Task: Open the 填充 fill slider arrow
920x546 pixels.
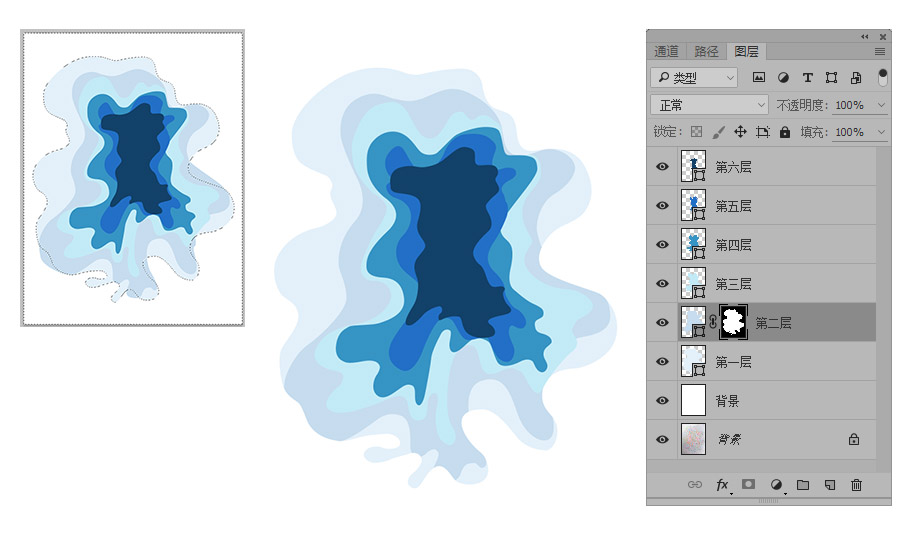Action: (x=881, y=132)
